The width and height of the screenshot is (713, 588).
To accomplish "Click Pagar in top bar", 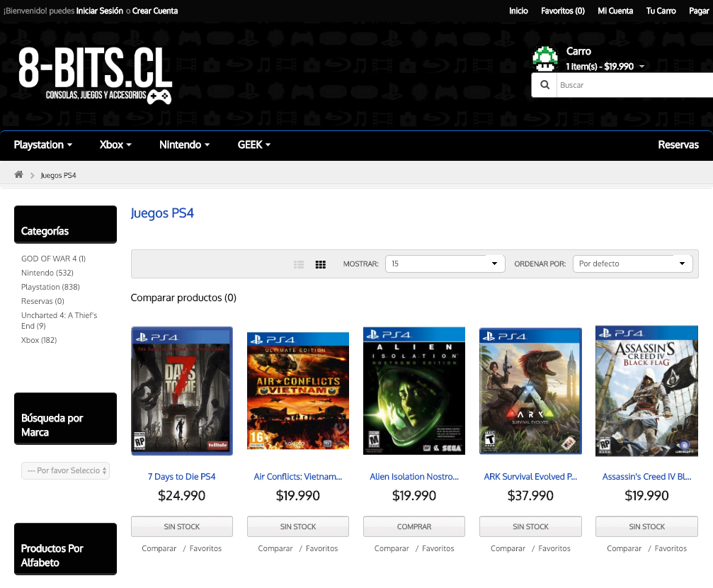I will 698,11.
